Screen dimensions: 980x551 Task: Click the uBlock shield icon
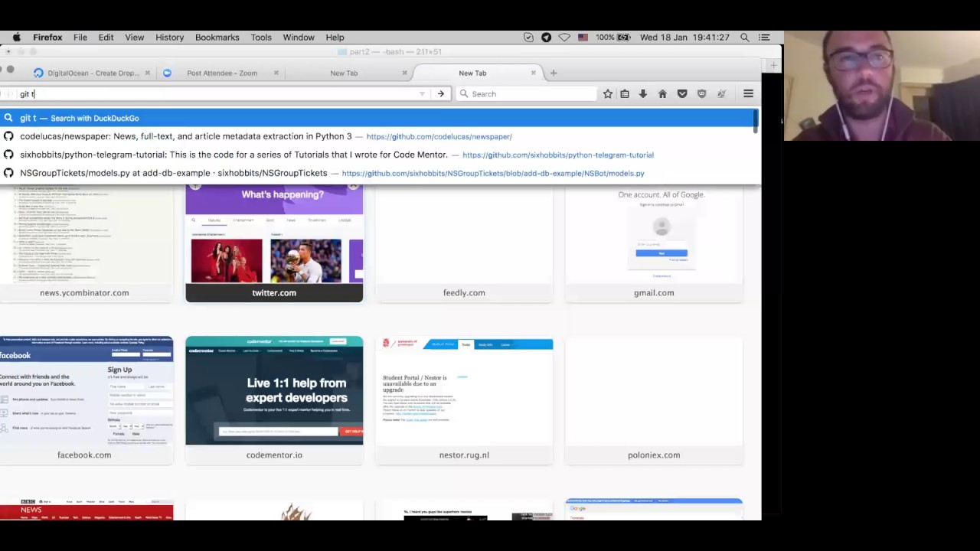point(701,93)
